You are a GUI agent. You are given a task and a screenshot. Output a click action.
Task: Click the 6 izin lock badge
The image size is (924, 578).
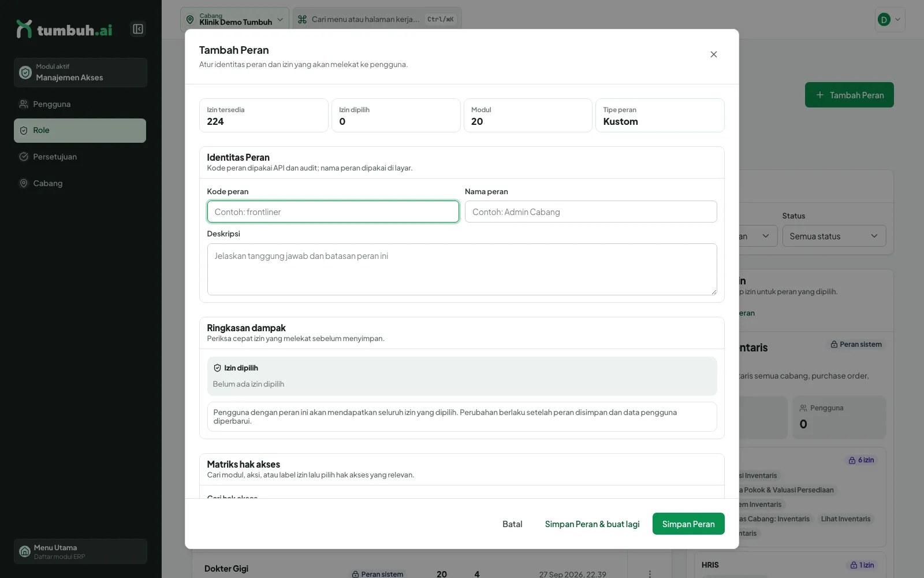(x=861, y=460)
